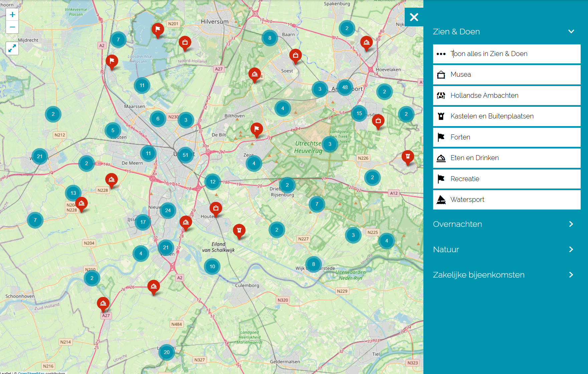Click red castle marker below Houten
Image resolution: width=588 pixels, height=374 pixels.
tap(239, 231)
